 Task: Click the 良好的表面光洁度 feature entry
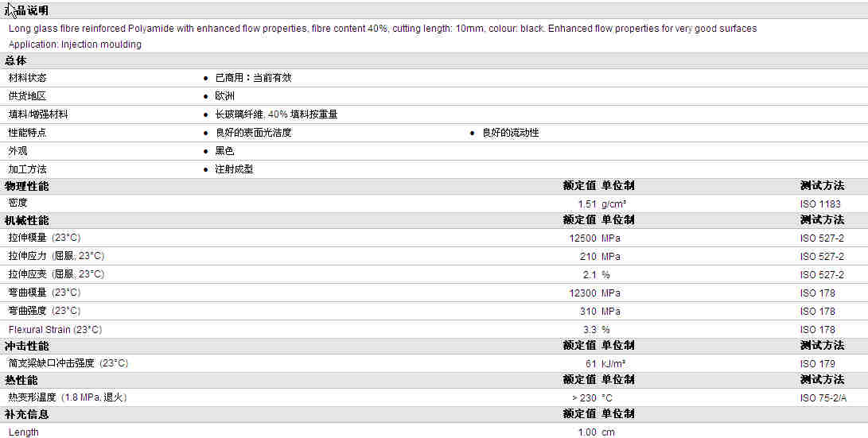click(x=253, y=133)
